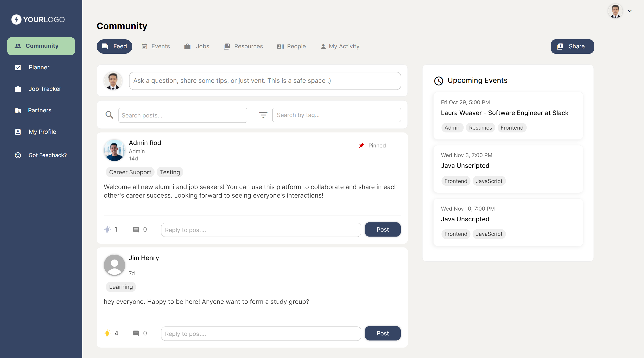
Task: Switch to the Jobs tab
Action: (x=197, y=46)
